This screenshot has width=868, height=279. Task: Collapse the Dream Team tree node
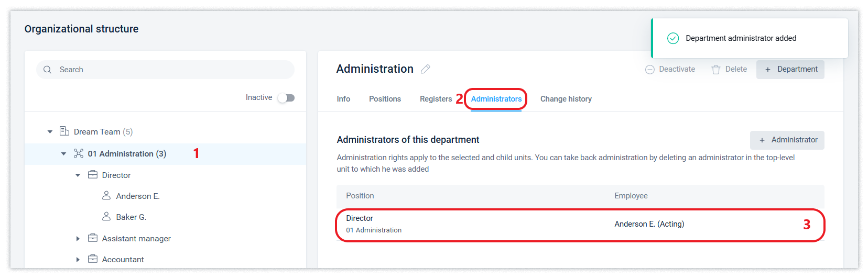tap(50, 132)
